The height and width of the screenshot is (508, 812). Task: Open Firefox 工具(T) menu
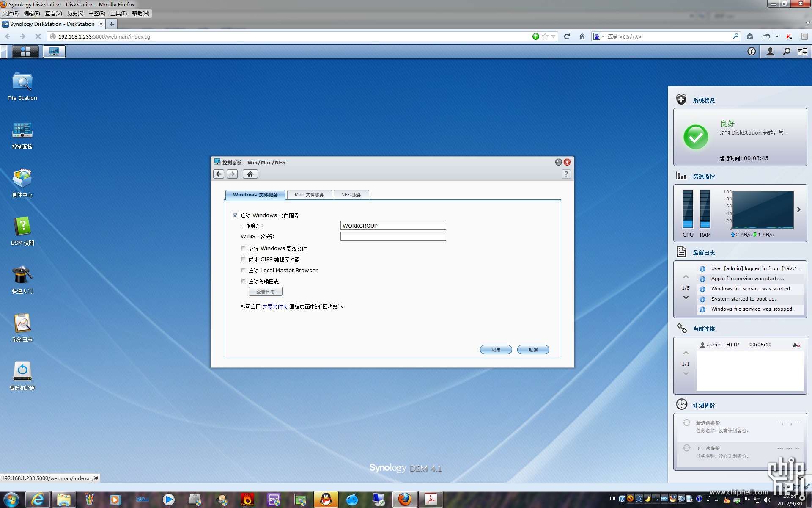click(x=118, y=14)
